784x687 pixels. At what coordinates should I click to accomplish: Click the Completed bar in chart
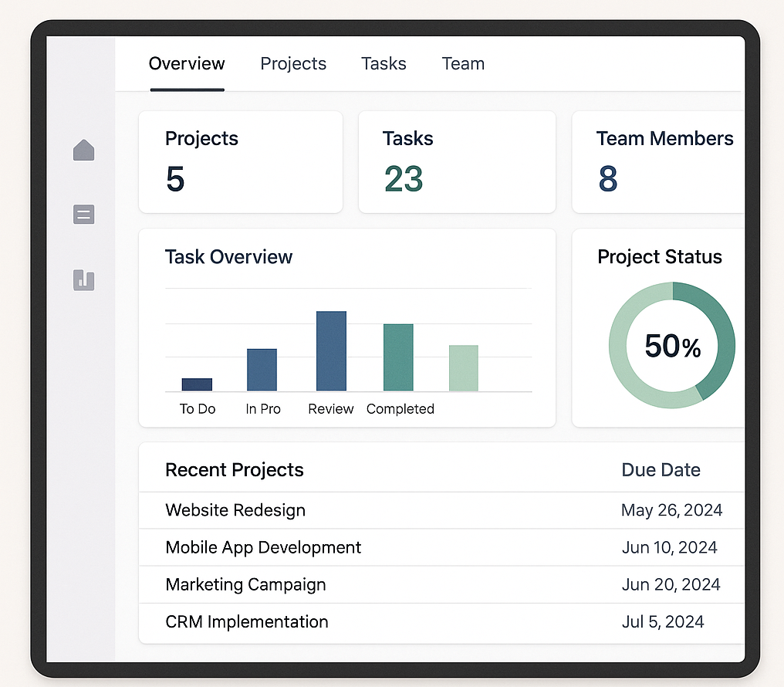click(x=398, y=357)
